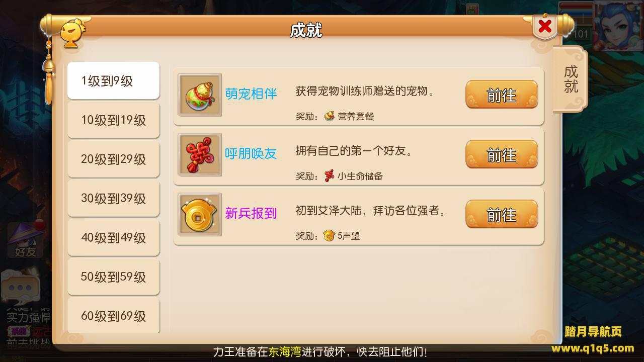Image resolution: width=644 pixels, height=362 pixels.
Task: Select the 10级到19级 level tab
Action: (114, 120)
